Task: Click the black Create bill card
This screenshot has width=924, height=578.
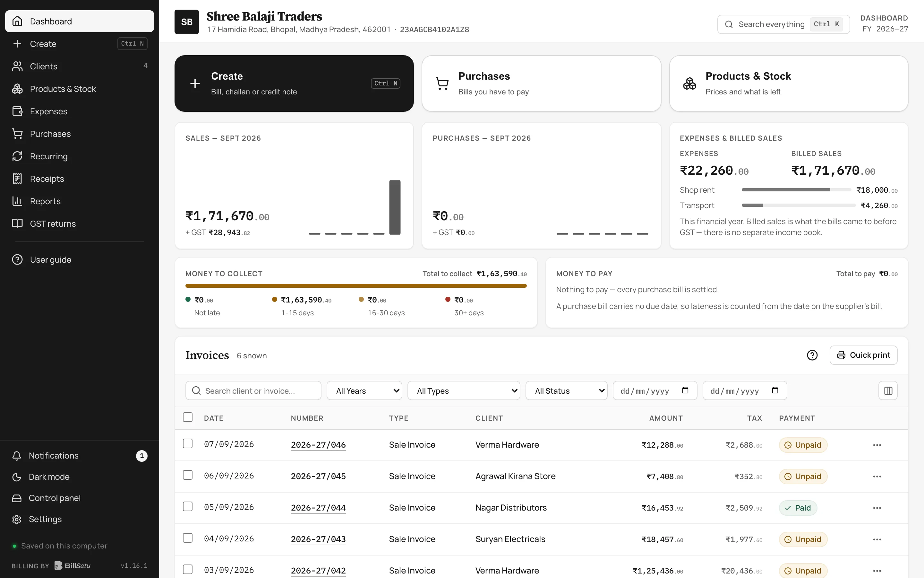Action: pyautogui.click(x=294, y=83)
